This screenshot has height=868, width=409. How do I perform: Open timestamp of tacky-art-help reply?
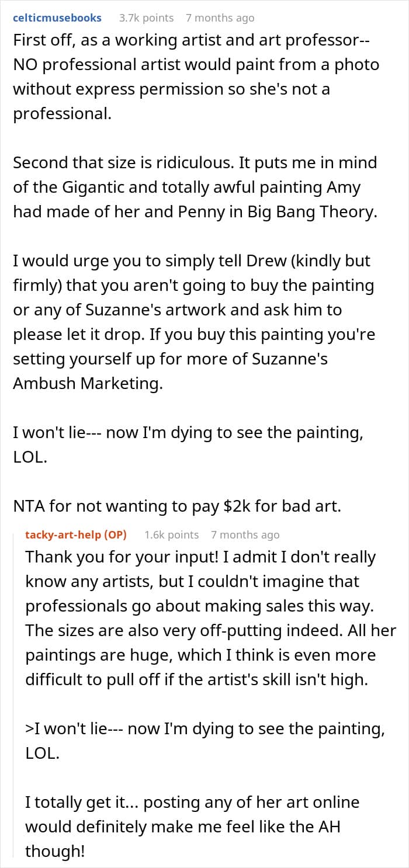245,534
